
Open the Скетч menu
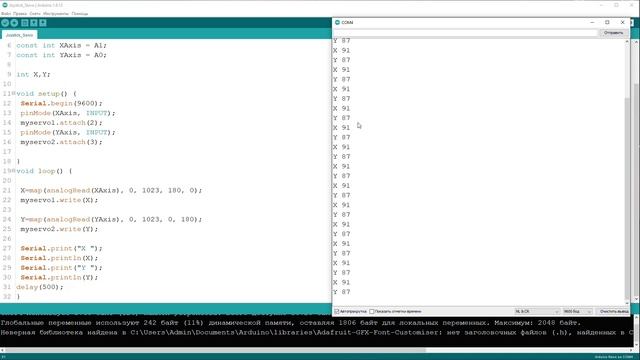coord(35,13)
